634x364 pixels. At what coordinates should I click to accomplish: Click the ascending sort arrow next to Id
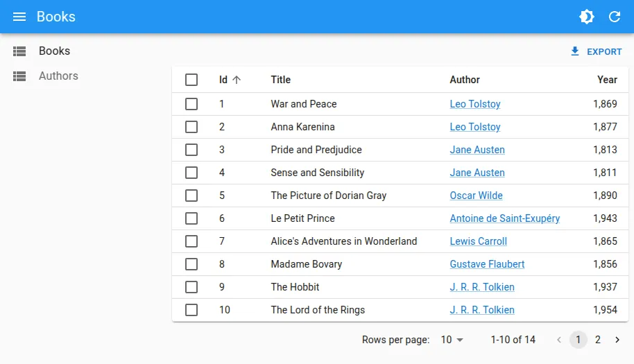pos(237,80)
